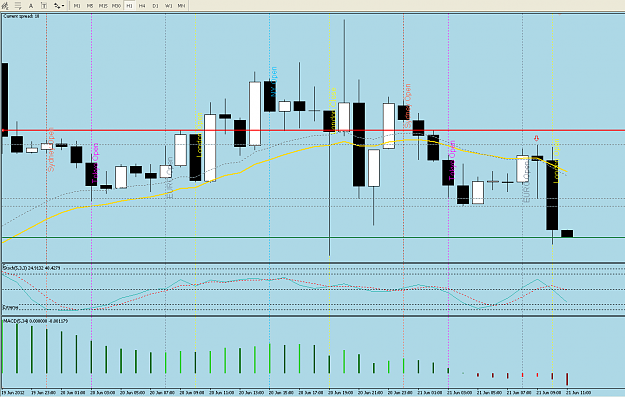Click the blue 'NY Open' session label
Image resolution: width=625 pixels, height=397 pixels.
tap(273, 81)
